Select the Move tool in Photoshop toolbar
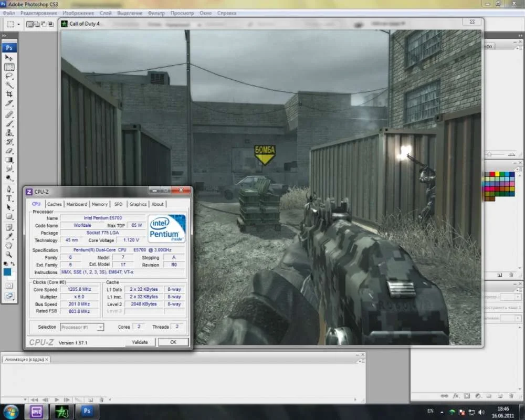The image size is (525, 420). click(9, 58)
